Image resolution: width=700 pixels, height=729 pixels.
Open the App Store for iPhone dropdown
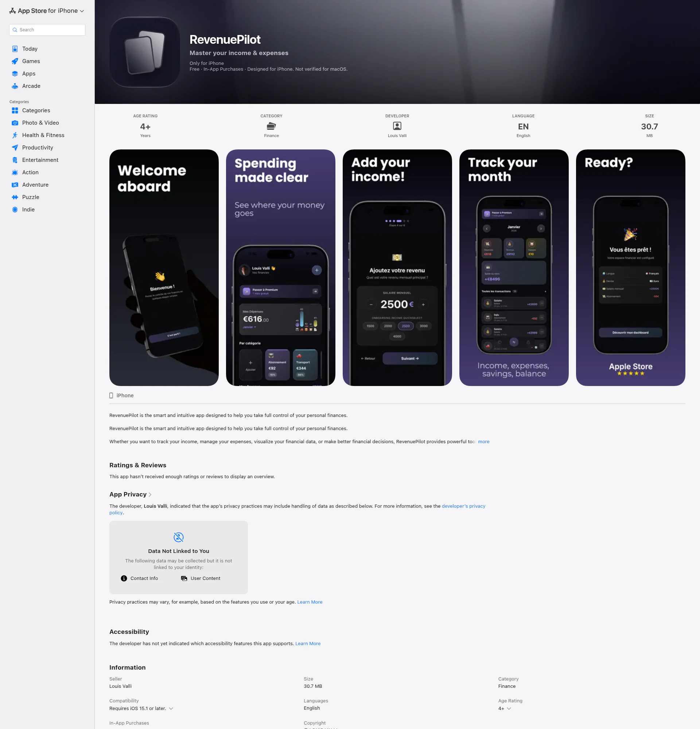point(47,11)
